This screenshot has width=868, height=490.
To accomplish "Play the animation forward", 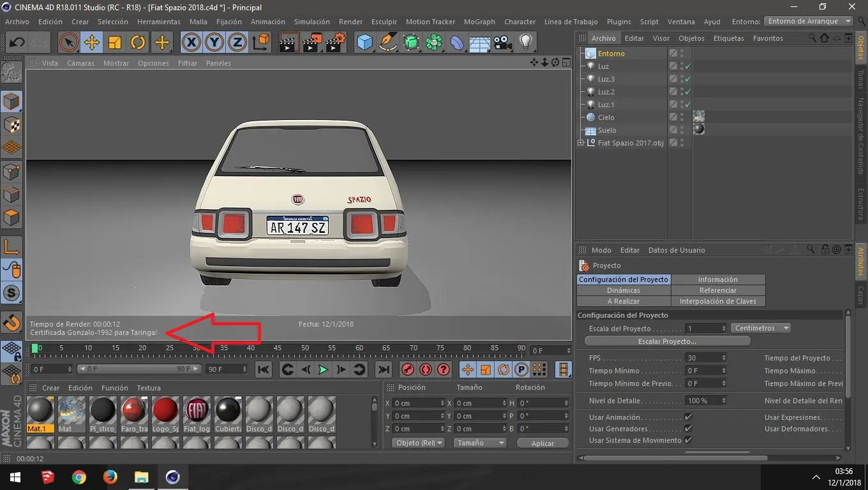I will (x=324, y=369).
